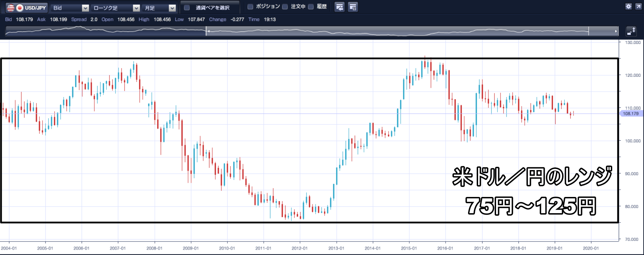Click the left handle of the range navigator
644x255 pixels.
206,31
